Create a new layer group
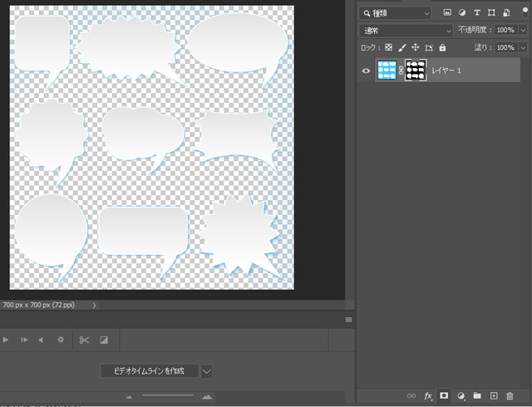 point(477,395)
